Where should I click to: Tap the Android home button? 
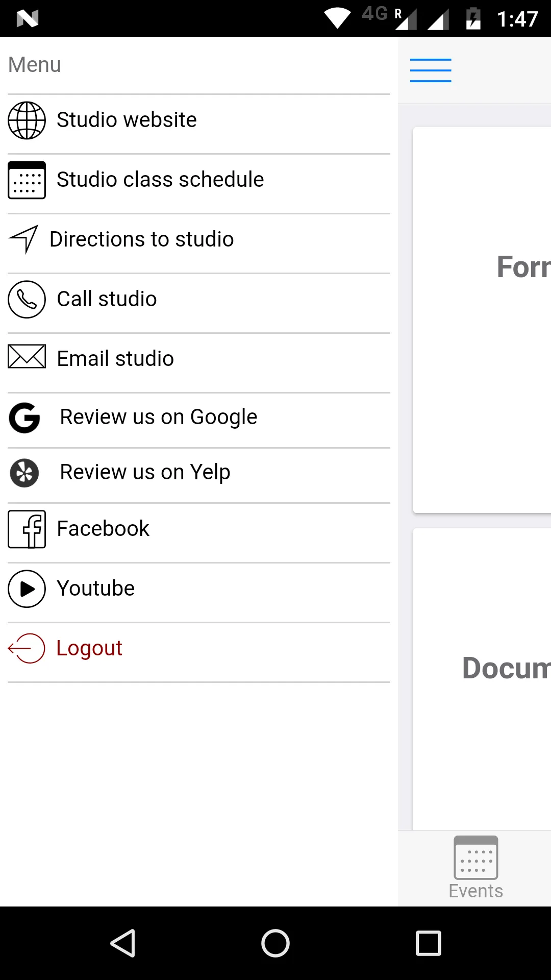(275, 943)
